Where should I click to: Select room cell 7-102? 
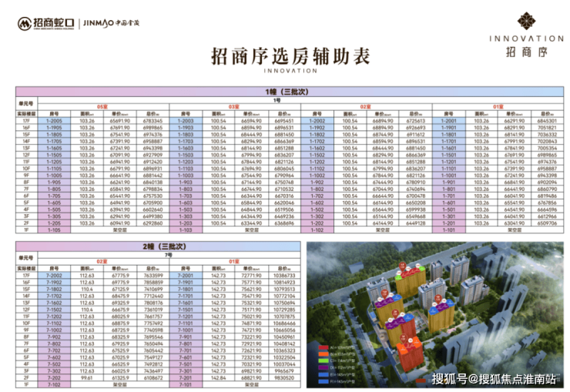click(54, 384)
